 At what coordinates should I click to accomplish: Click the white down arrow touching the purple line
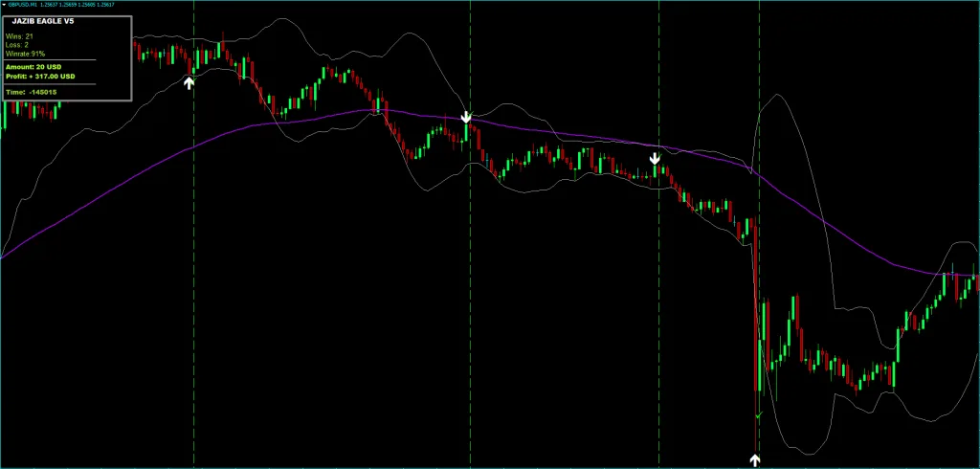pos(466,117)
